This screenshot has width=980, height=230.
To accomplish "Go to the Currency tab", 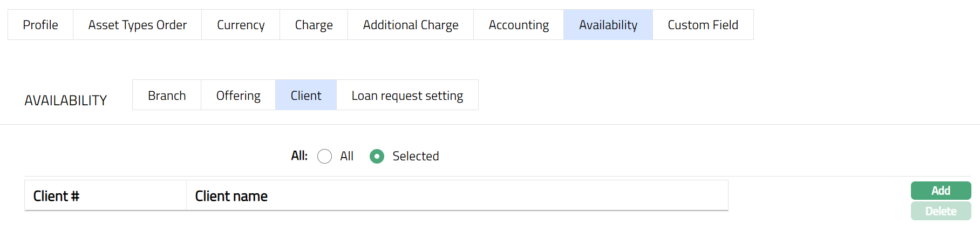I will pos(241,25).
